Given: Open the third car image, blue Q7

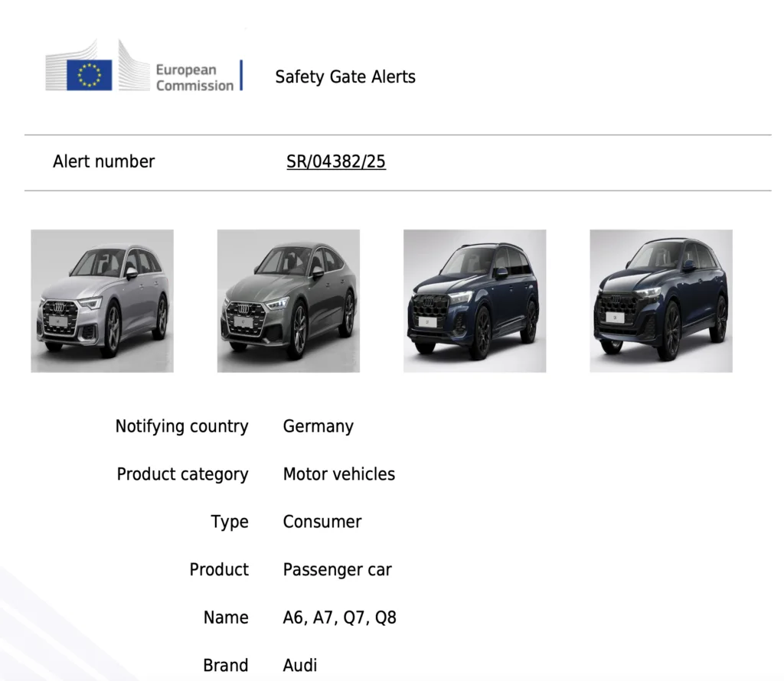Looking at the screenshot, I should 475,301.
